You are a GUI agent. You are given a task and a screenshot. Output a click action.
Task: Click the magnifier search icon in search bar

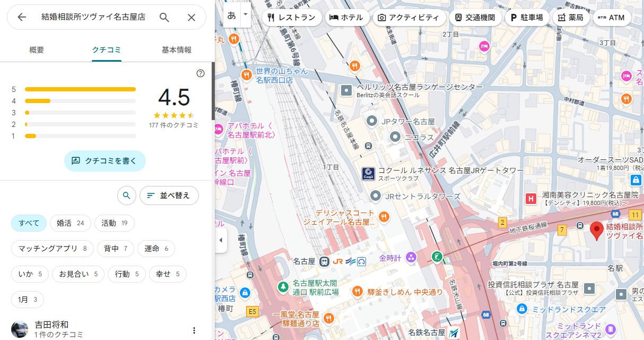pos(164,17)
